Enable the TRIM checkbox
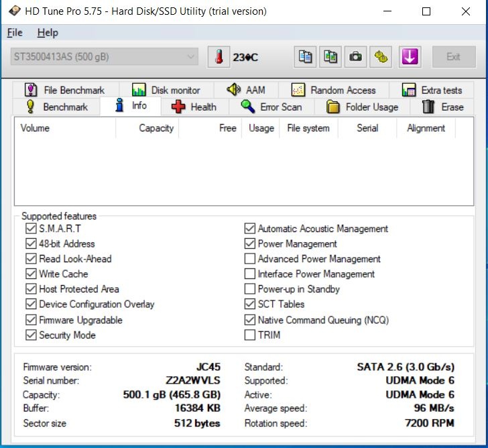 [249, 335]
